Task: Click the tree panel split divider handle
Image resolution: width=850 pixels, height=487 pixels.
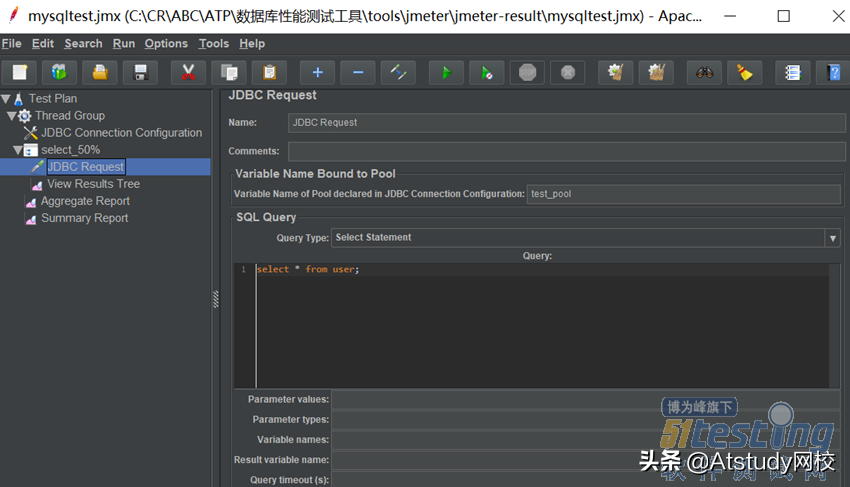Action: point(215,299)
